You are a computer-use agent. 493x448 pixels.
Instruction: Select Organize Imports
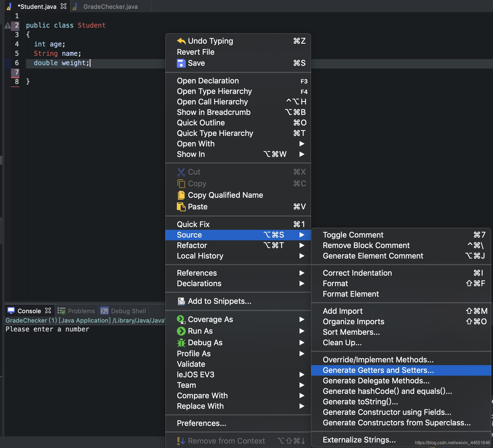point(401,322)
